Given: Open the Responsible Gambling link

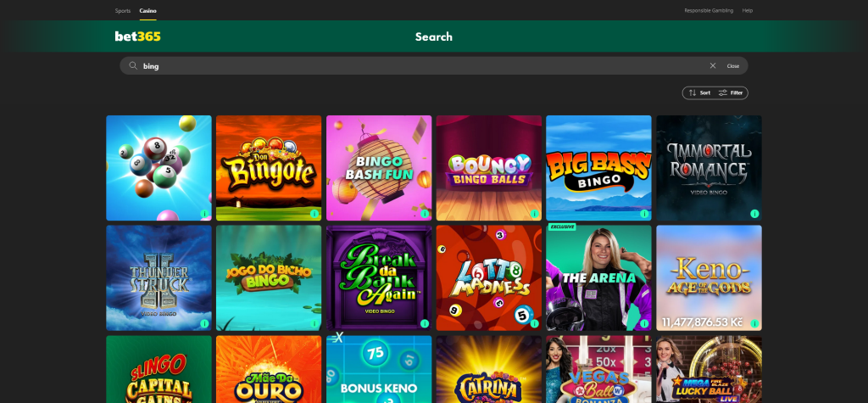Looking at the screenshot, I should coord(707,10).
